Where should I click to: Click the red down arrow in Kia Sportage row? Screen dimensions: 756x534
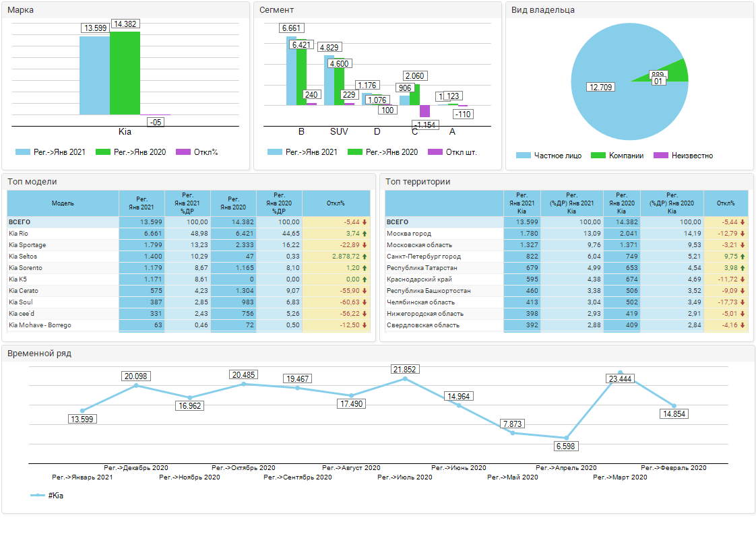click(x=365, y=245)
